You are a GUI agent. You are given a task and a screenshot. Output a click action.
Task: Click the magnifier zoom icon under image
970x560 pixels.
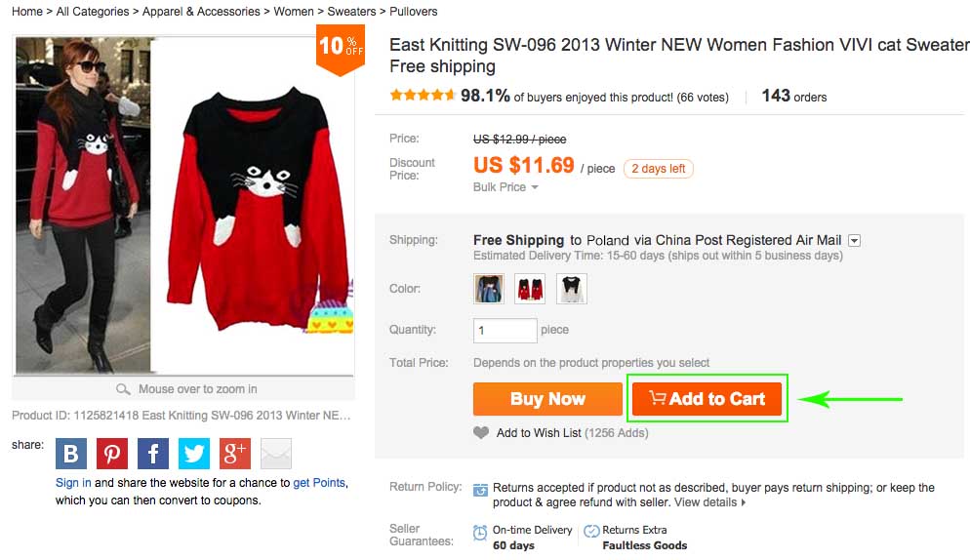pyautogui.click(x=124, y=389)
